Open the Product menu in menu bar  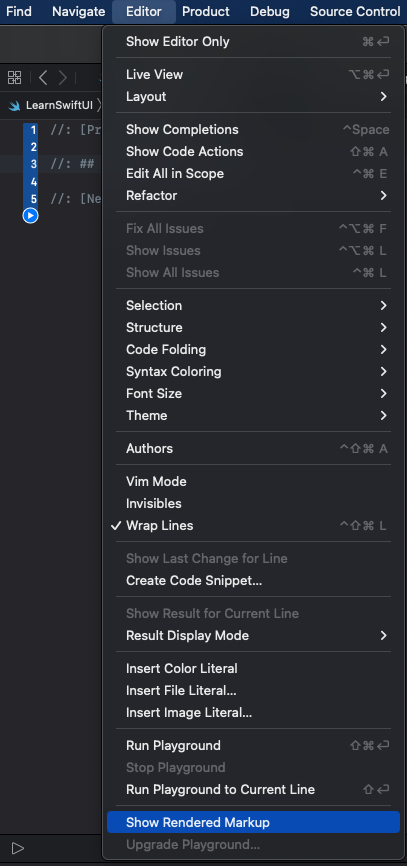click(205, 11)
